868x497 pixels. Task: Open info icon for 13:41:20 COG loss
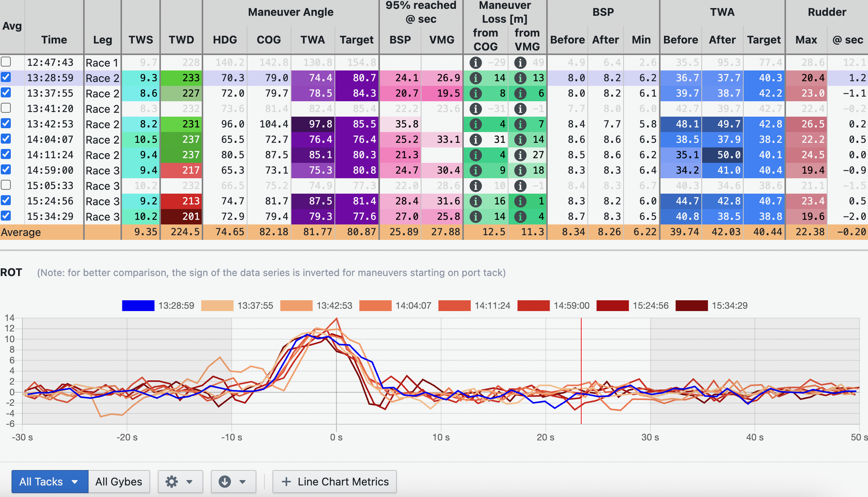(476, 109)
